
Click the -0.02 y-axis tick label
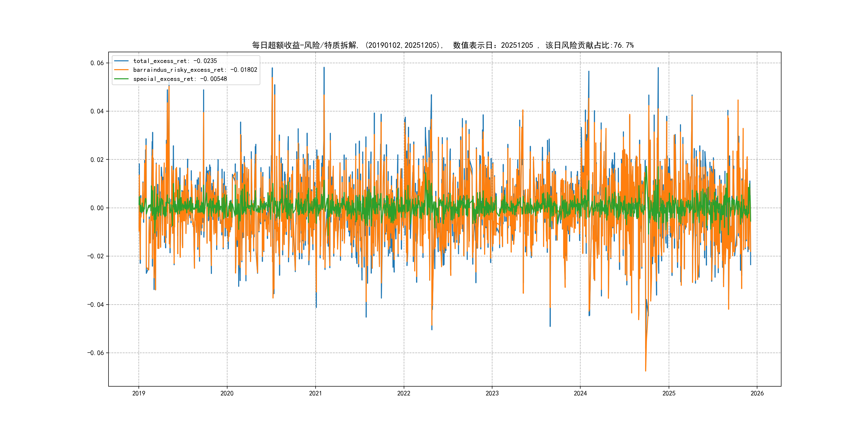click(95, 256)
